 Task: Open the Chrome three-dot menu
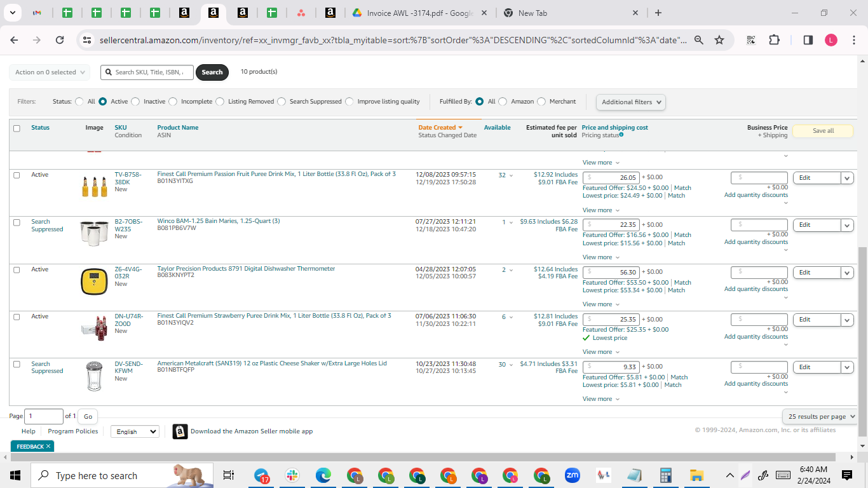point(853,40)
